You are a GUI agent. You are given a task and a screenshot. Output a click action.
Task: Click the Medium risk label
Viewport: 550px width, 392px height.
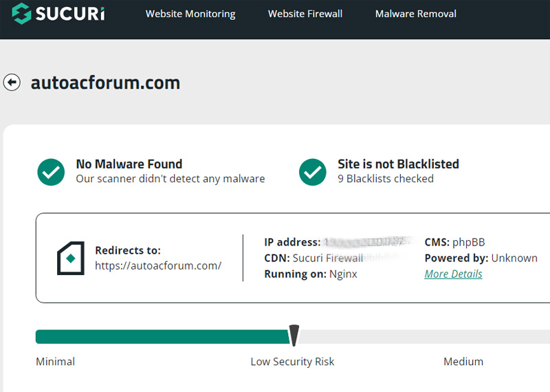[x=463, y=362]
